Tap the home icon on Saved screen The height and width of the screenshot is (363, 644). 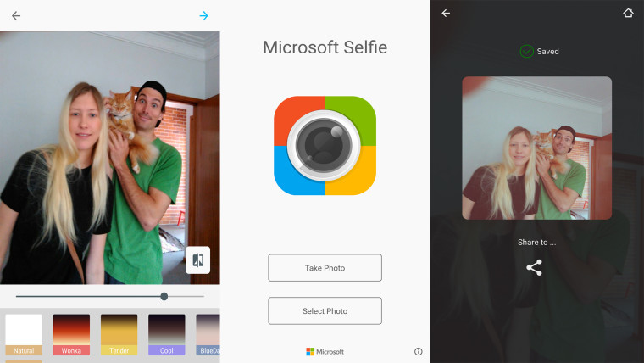[x=628, y=14]
